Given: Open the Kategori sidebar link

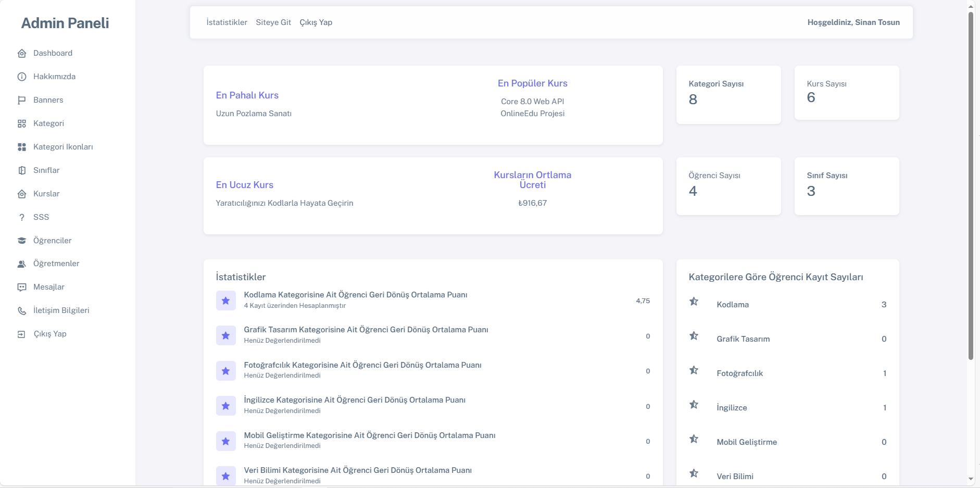Looking at the screenshot, I should (x=48, y=123).
